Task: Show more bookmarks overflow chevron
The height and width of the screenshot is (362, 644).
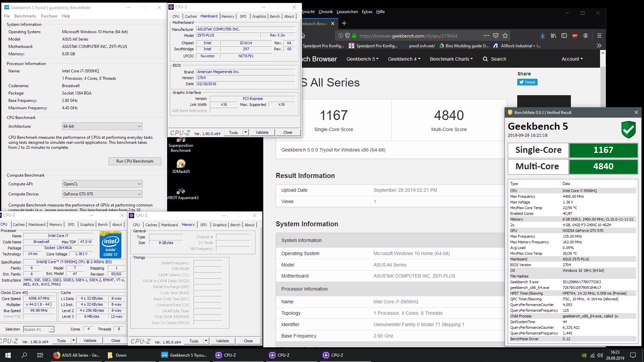Action: coord(599,46)
